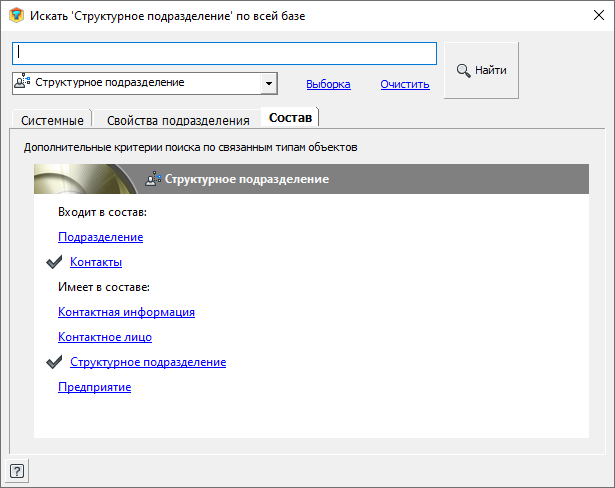
Task: Expand the object type dropdown arrow
Action: (268, 84)
